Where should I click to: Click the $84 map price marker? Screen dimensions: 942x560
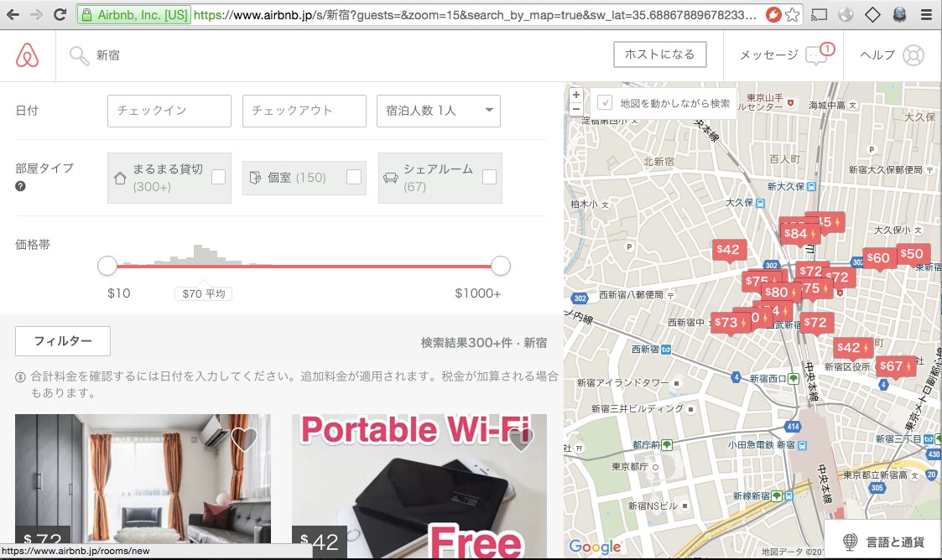point(799,234)
